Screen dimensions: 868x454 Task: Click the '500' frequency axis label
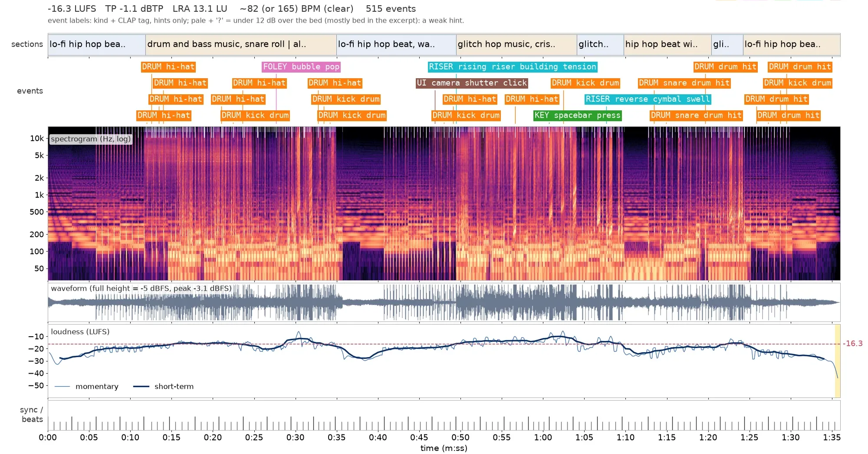tap(37, 212)
